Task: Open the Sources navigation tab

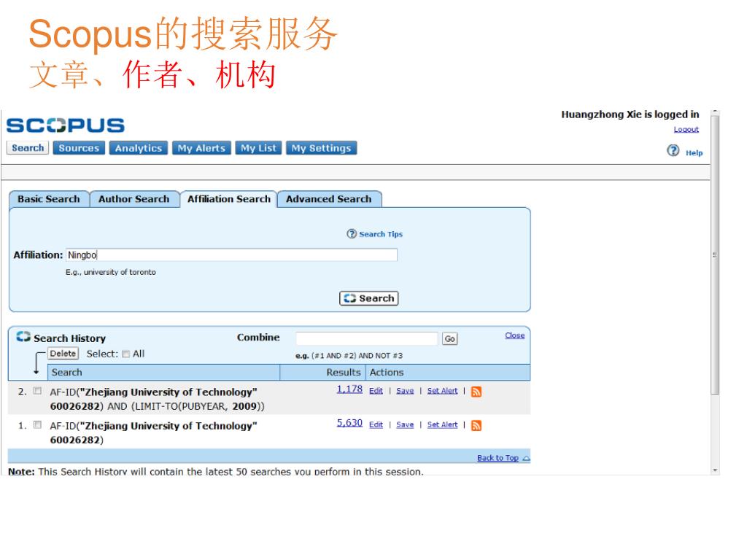Action: [79, 148]
